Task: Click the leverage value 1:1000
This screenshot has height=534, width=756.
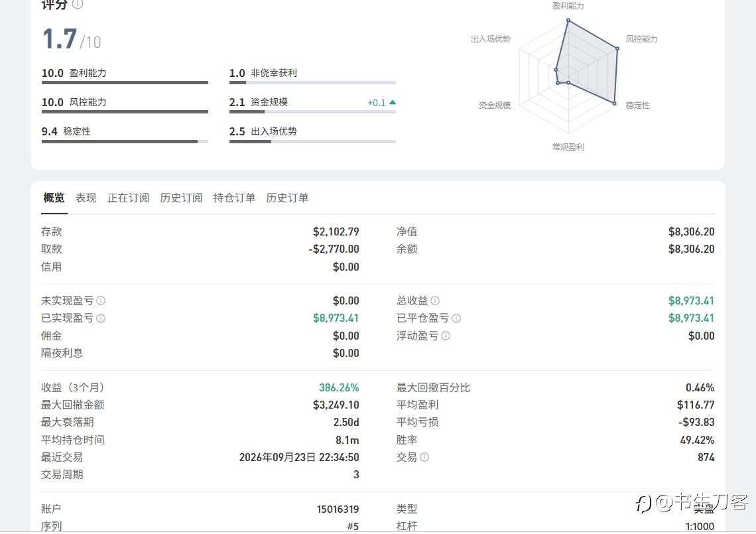Action: (x=700, y=526)
